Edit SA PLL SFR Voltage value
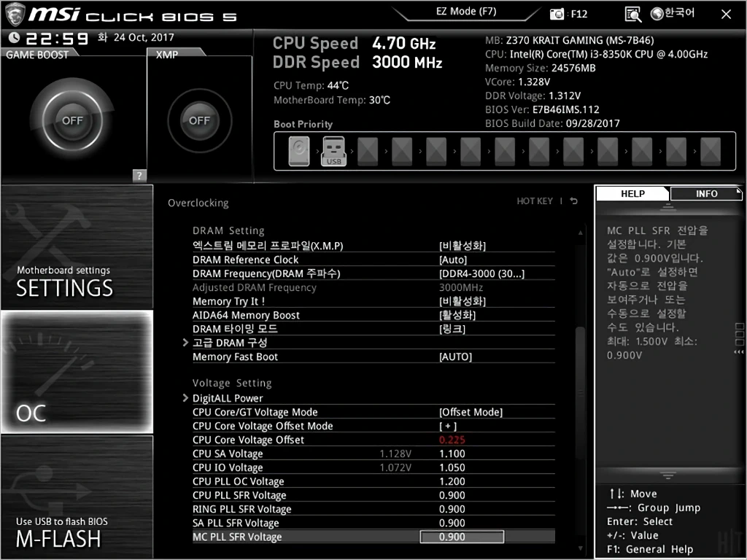The width and height of the screenshot is (747, 560). 452,522
